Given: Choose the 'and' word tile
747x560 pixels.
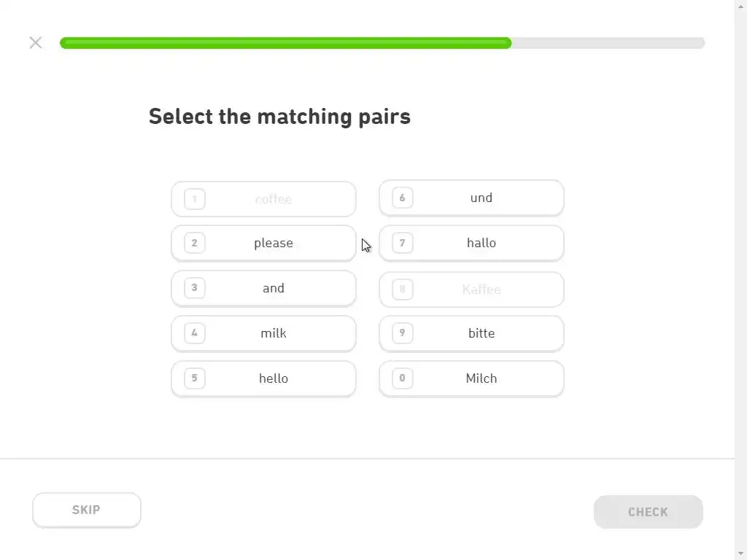Looking at the screenshot, I should (x=273, y=288).
